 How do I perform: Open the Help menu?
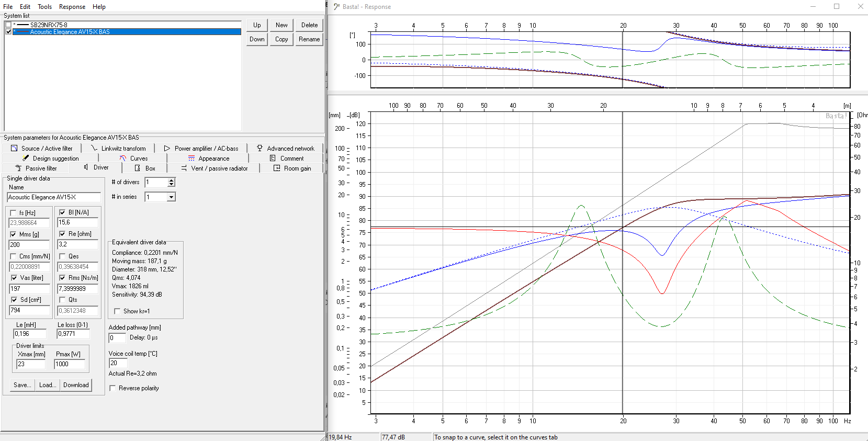99,7
